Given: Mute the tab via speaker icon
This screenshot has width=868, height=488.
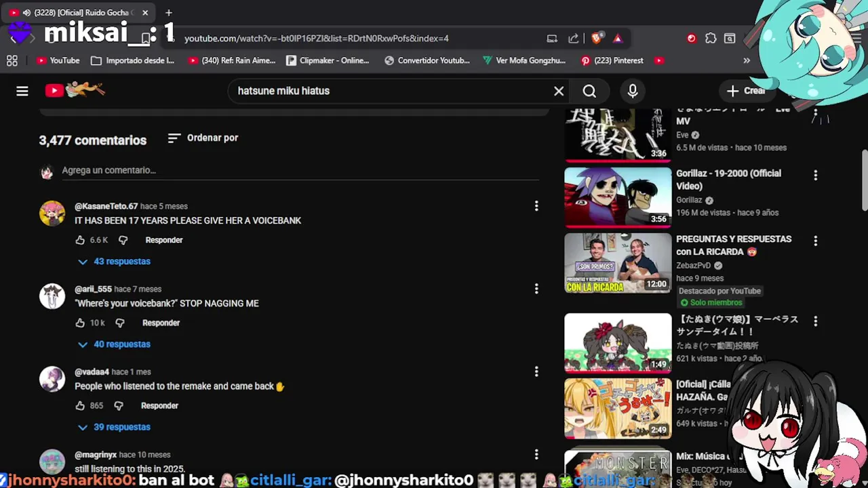Looking at the screenshot, I should coord(26,12).
